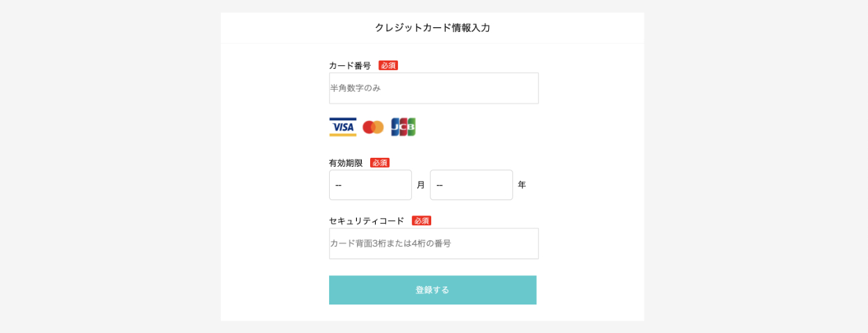Open the expiry year dropdown
868x333 pixels.
click(471, 185)
